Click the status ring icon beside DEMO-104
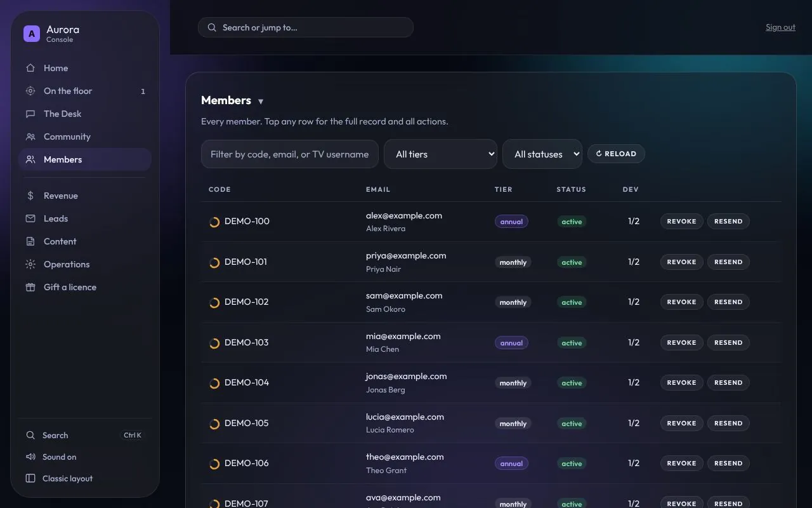This screenshot has height=508, width=812. point(214,383)
